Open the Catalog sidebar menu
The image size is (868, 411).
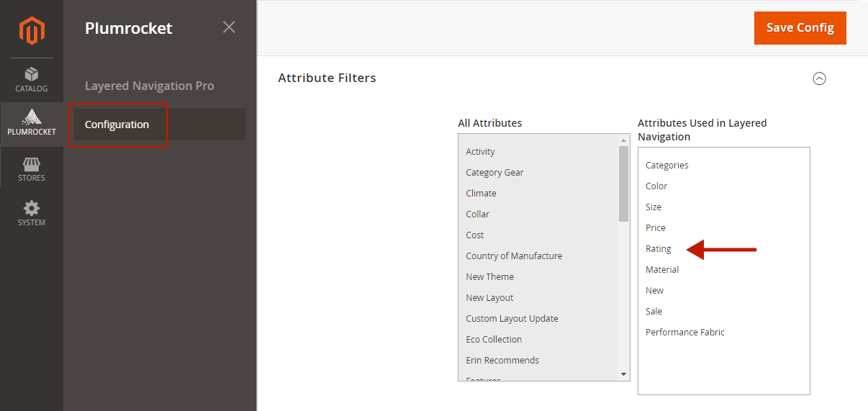32,80
